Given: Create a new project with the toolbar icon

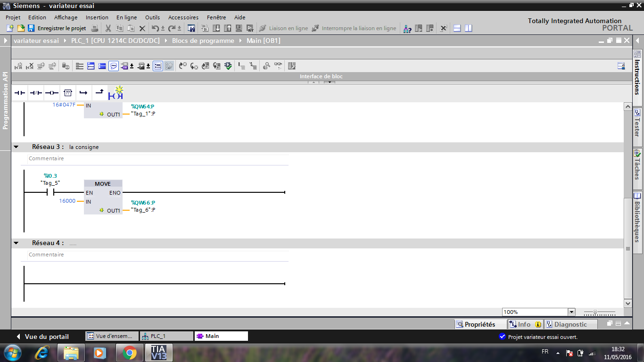Looking at the screenshot, I should (x=10, y=28).
